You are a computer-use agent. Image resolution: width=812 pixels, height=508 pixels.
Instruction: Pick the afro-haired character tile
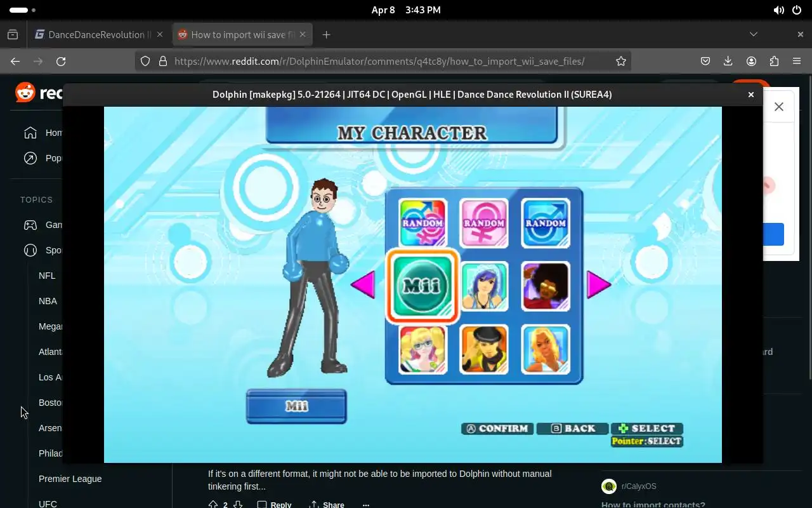pos(546,286)
